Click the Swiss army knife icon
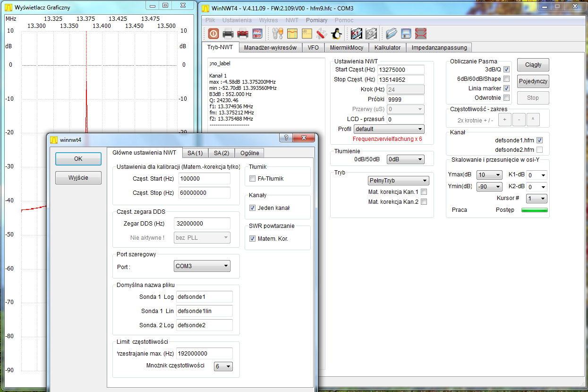 tap(322, 34)
